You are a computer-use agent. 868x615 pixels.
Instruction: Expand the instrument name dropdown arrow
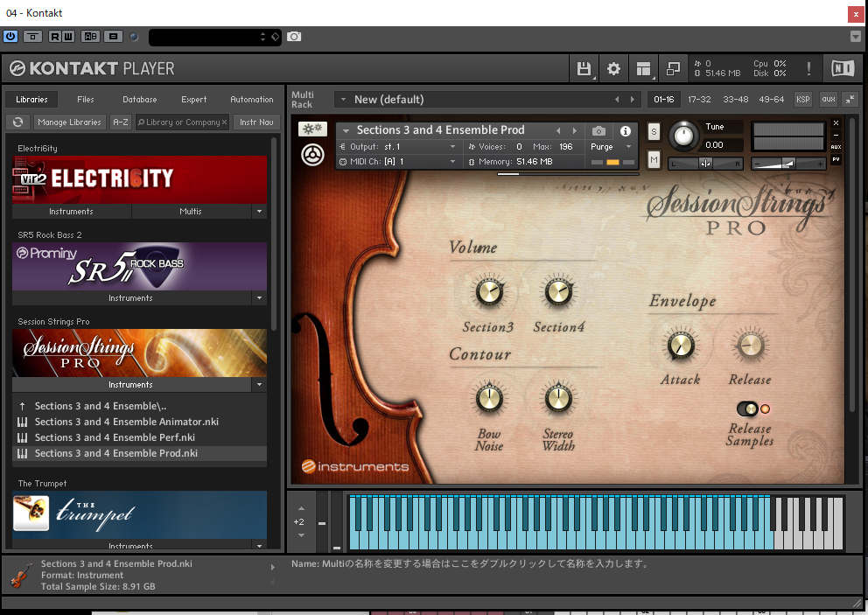pyautogui.click(x=346, y=130)
